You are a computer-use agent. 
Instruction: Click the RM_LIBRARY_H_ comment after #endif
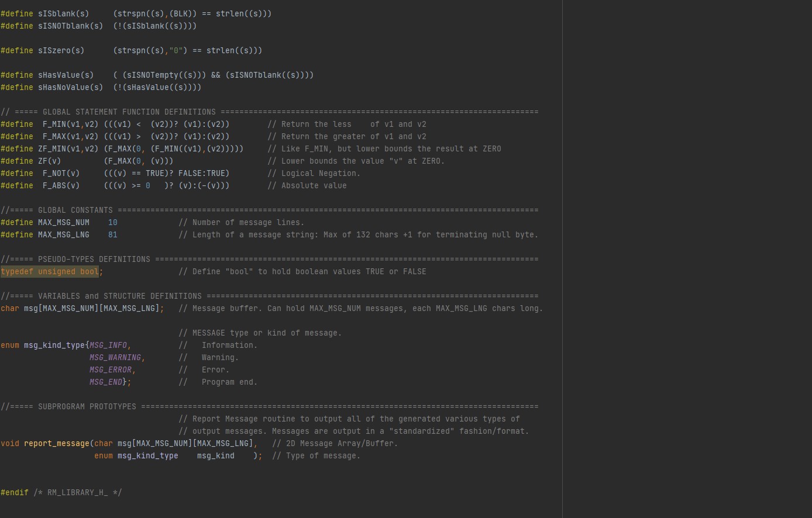pos(78,493)
